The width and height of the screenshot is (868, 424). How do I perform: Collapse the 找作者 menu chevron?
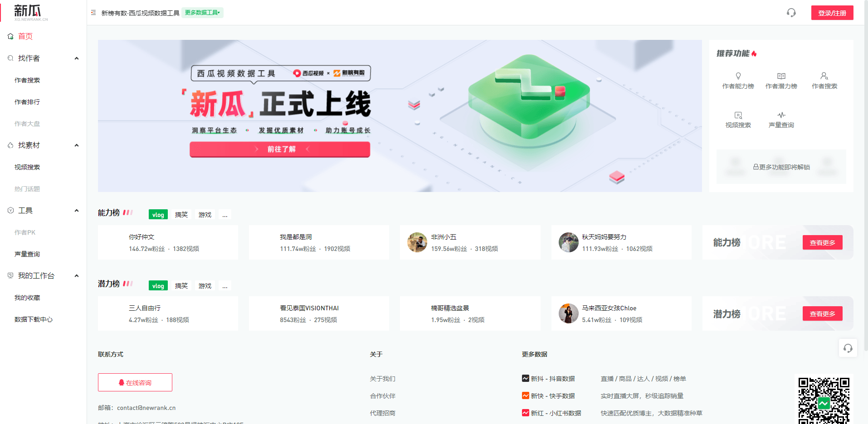[x=77, y=58]
